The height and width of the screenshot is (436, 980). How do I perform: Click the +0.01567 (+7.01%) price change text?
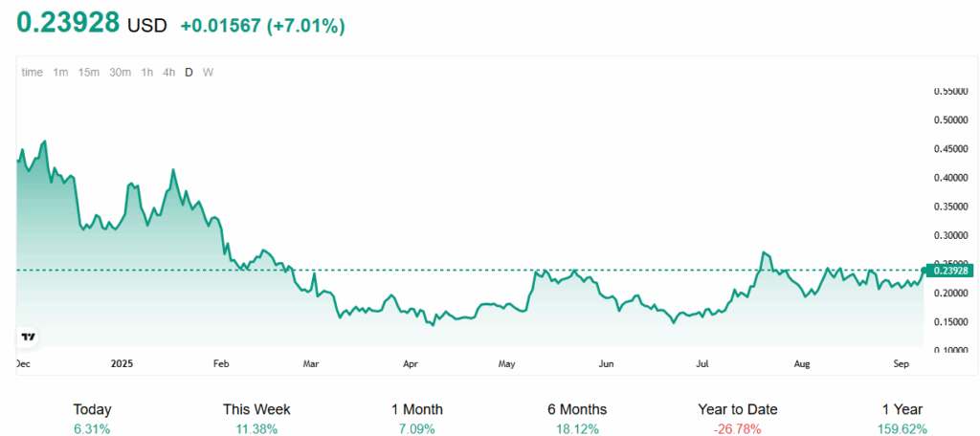[262, 26]
